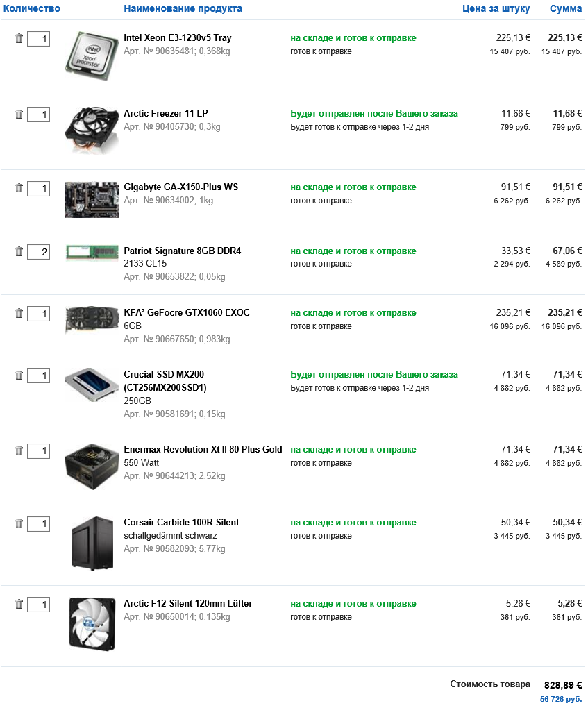Open Intel Xeon E3-1230v5 Tray product link
Image resolution: width=588 pixels, height=708 pixels.
click(x=177, y=37)
